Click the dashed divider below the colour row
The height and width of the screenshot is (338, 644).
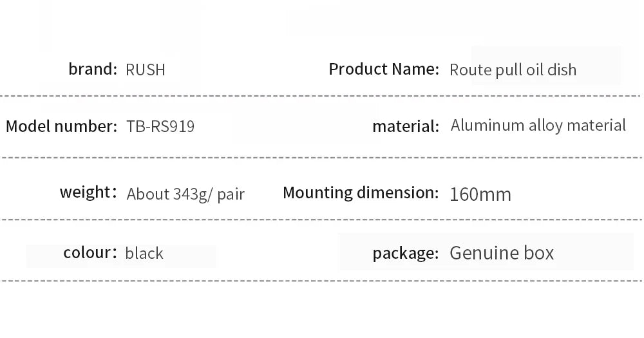point(322,281)
